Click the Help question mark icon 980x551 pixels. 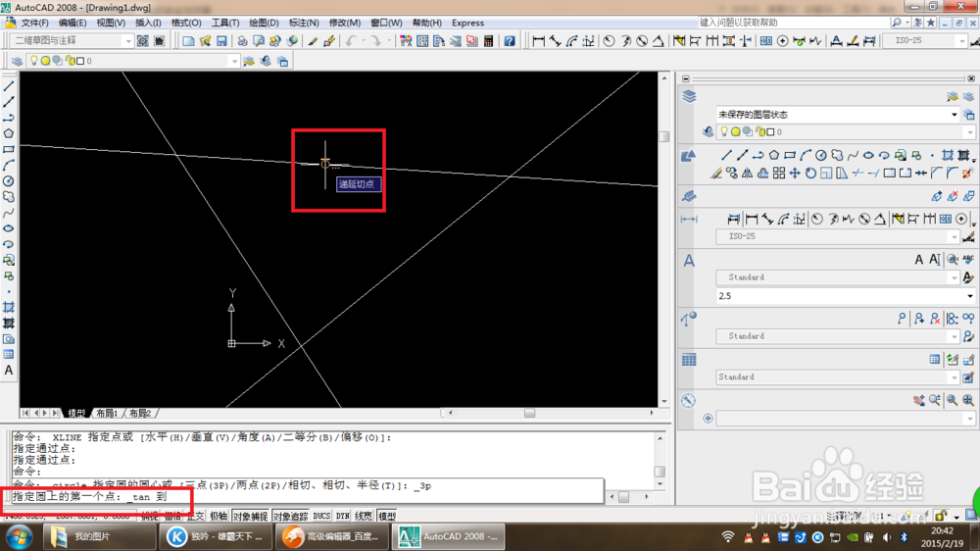pos(510,41)
